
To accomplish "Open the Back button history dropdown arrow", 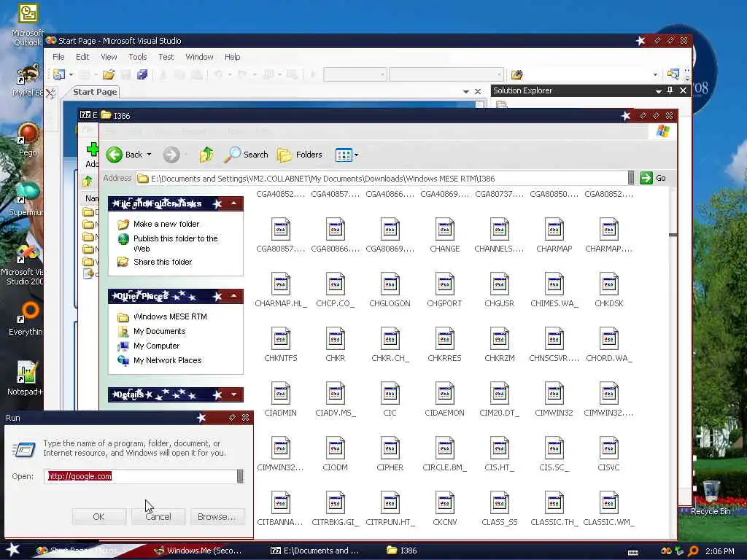I will pyautogui.click(x=149, y=155).
